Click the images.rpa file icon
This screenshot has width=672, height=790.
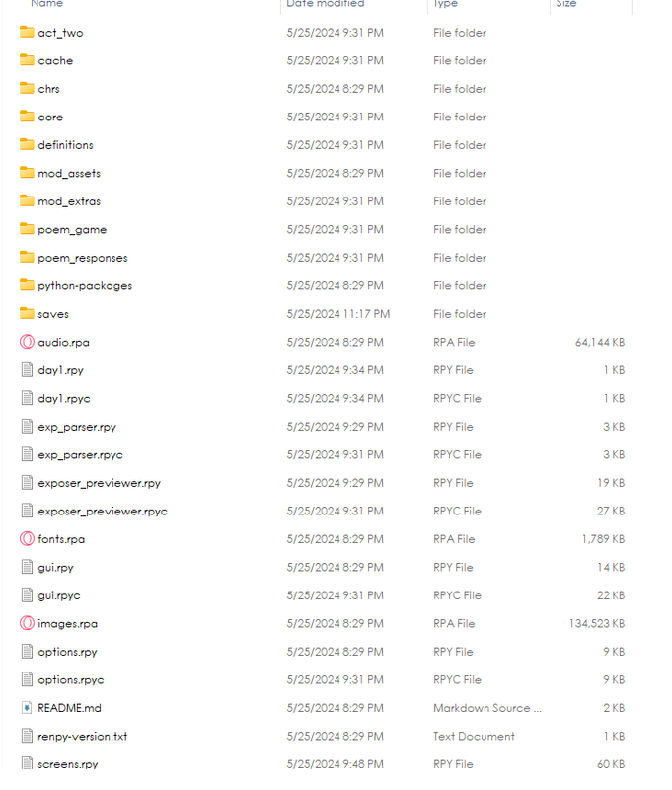(27, 624)
